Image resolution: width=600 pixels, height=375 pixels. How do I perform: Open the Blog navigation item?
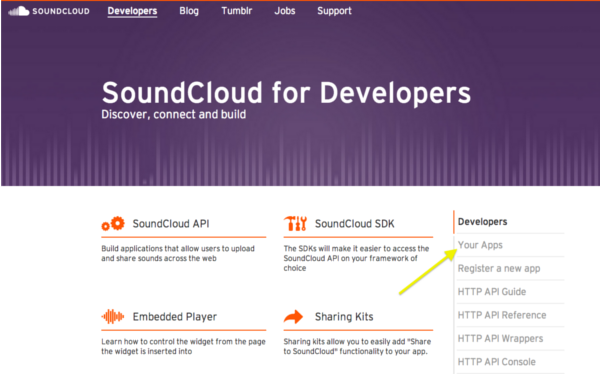pyautogui.click(x=189, y=11)
